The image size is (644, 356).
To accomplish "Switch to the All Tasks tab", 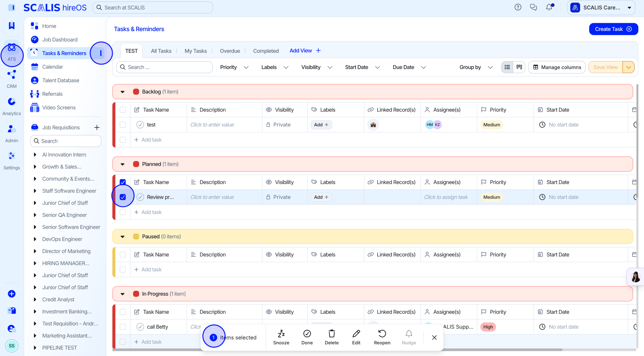I will click(161, 51).
